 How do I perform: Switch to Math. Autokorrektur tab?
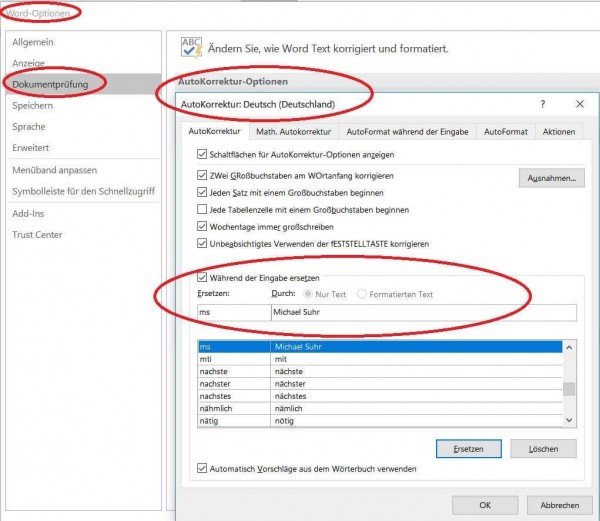click(x=293, y=132)
